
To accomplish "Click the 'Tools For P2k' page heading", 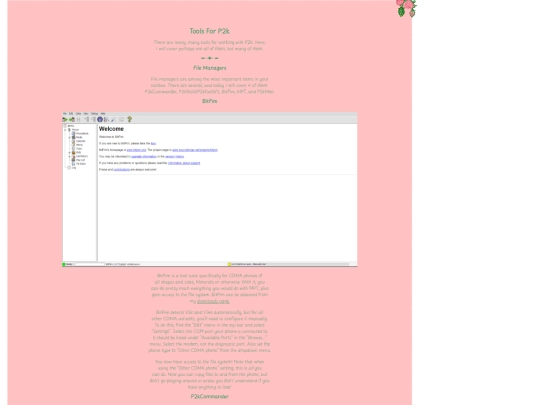I will click(209, 31).
